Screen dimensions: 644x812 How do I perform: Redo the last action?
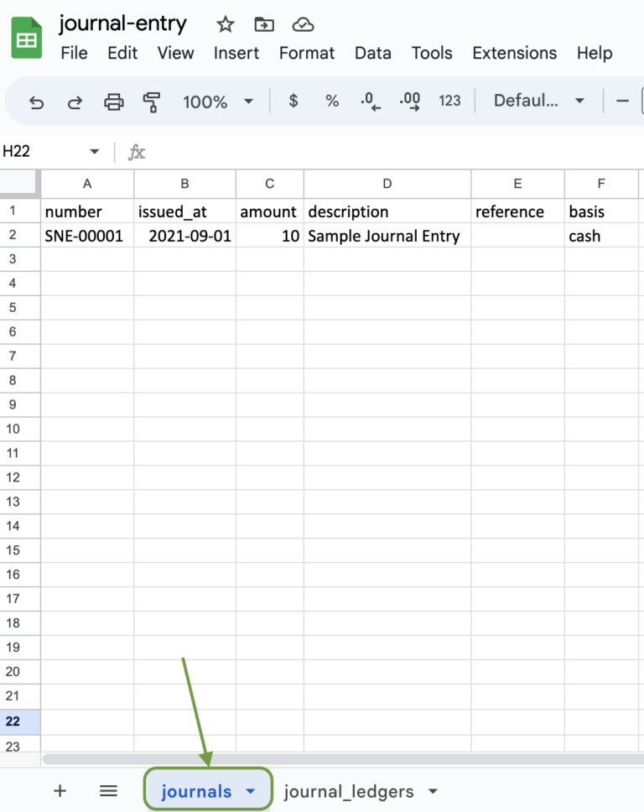75,101
